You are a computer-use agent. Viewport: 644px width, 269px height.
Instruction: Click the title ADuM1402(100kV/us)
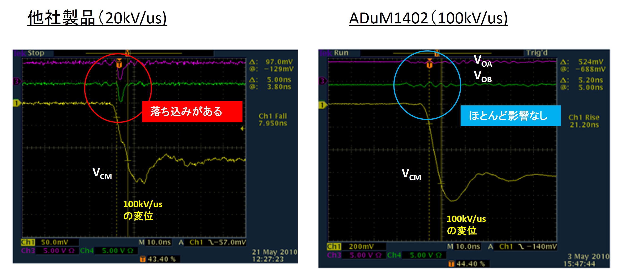[x=428, y=18]
